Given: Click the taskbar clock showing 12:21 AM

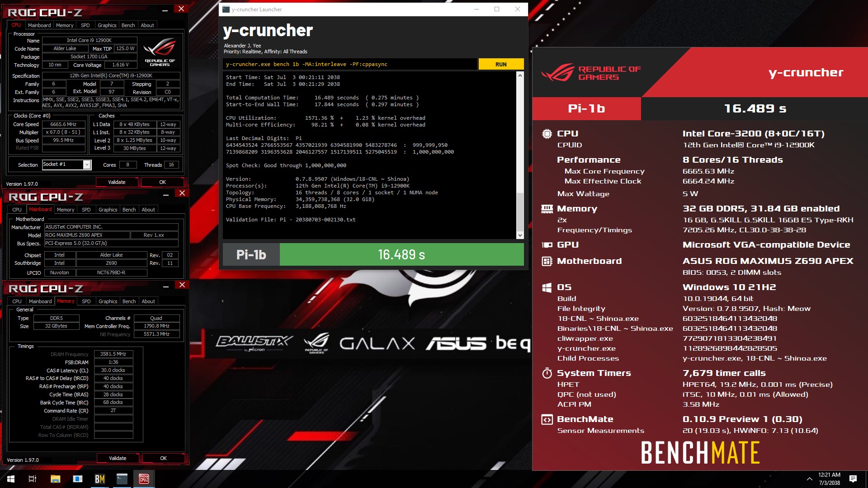Looking at the screenshot, I should pos(829,479).
